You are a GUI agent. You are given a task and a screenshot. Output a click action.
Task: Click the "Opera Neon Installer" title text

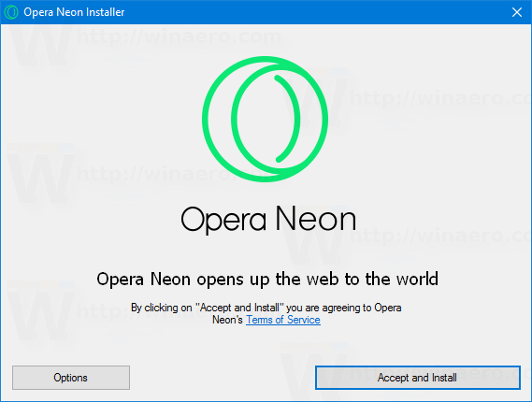[74, 12]
